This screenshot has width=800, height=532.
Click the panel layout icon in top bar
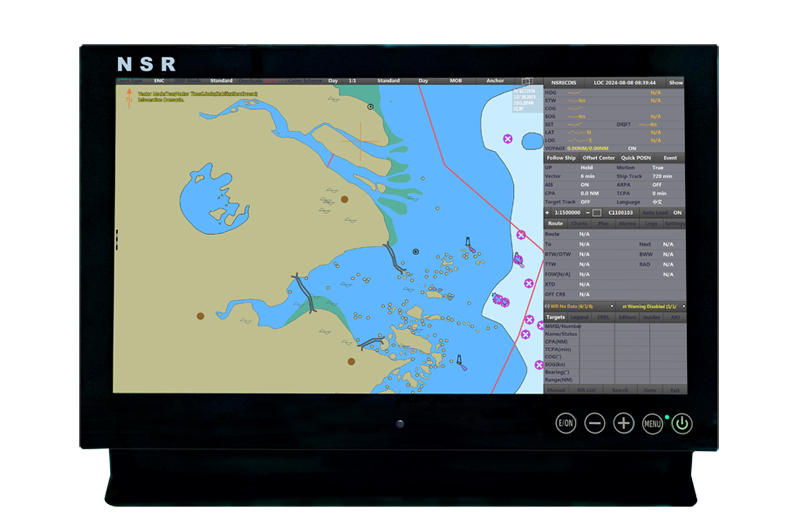(x=527, y=81)
